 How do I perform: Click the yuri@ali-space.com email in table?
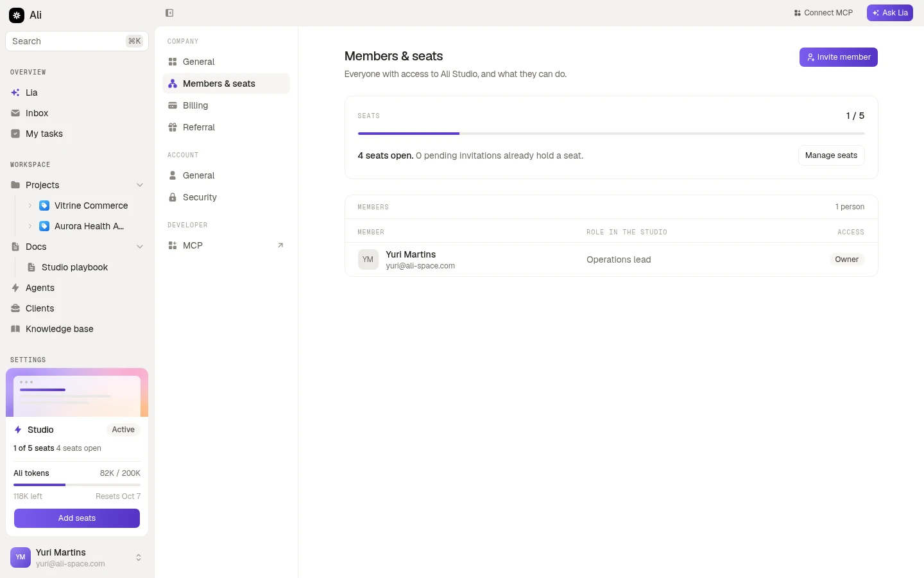(x=420, y=266)
